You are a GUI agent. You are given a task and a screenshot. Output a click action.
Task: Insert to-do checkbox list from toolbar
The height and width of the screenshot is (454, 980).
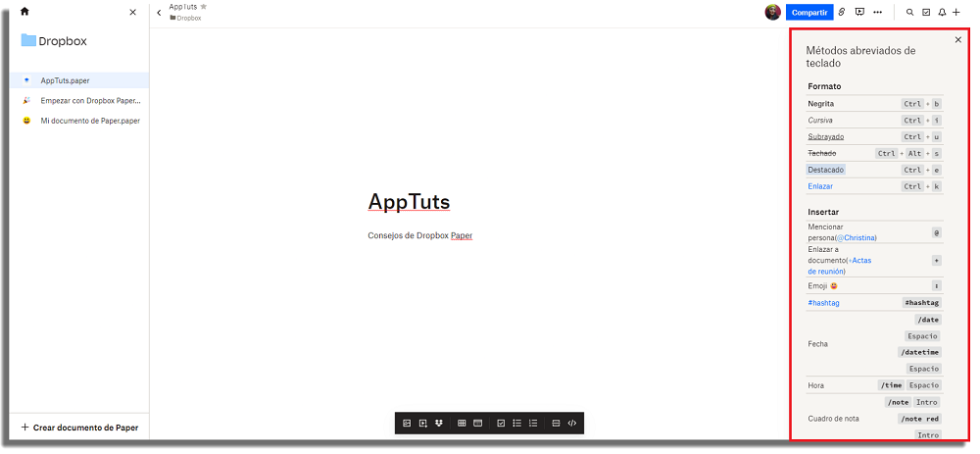(x=501, y=423)
